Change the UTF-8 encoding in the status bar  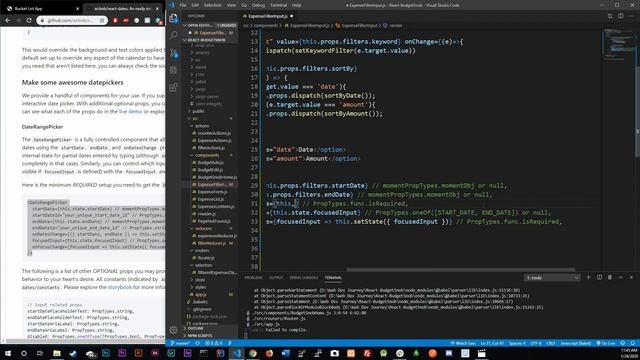[536, 343]
